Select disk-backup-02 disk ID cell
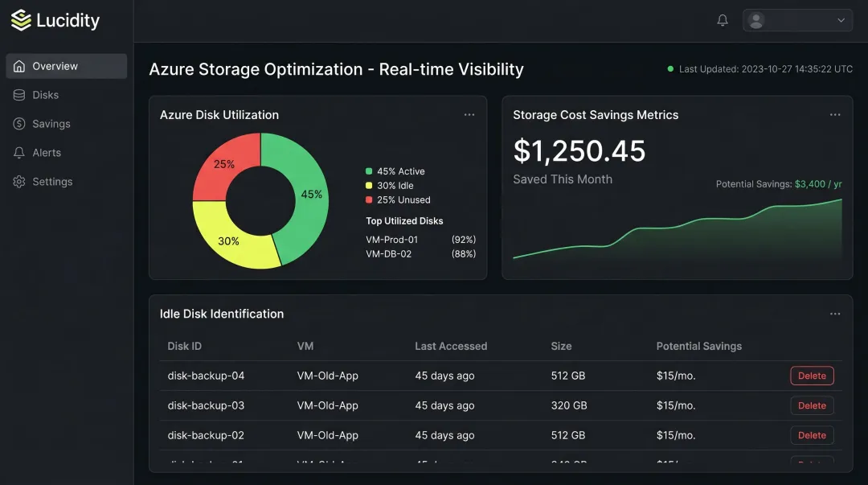868x485 pixels. point(206,436)
